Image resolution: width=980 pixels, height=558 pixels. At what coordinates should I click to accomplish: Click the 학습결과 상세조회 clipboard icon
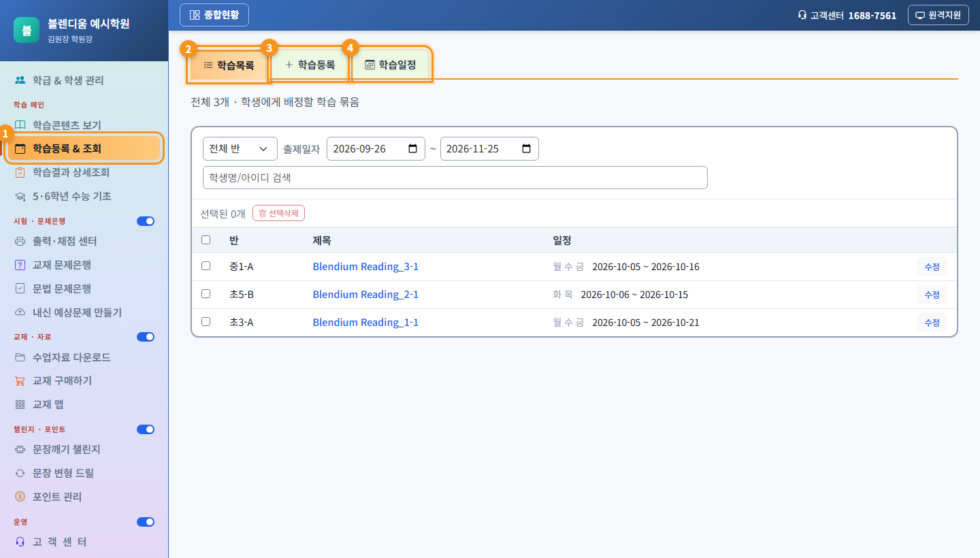(20, 172)
